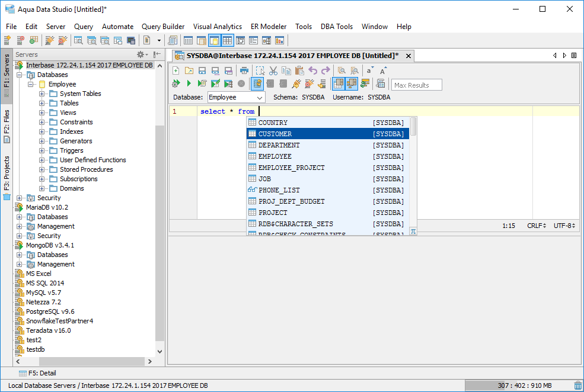Click the Max Results input field
584x392 pixels.
point(416,85)
